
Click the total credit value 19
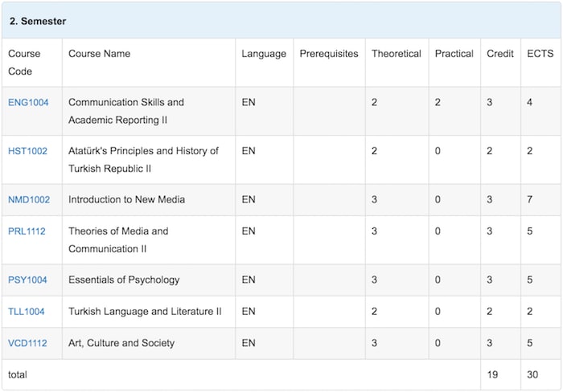[492, 375]
